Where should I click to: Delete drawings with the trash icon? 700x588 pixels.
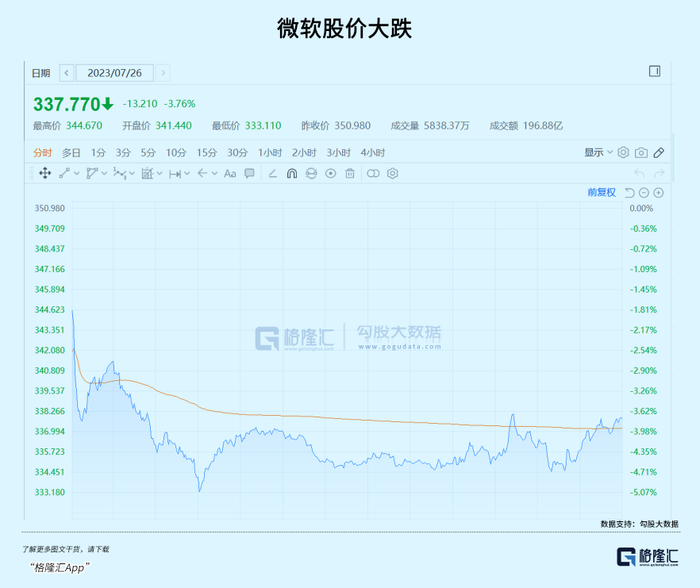(350, 173)
